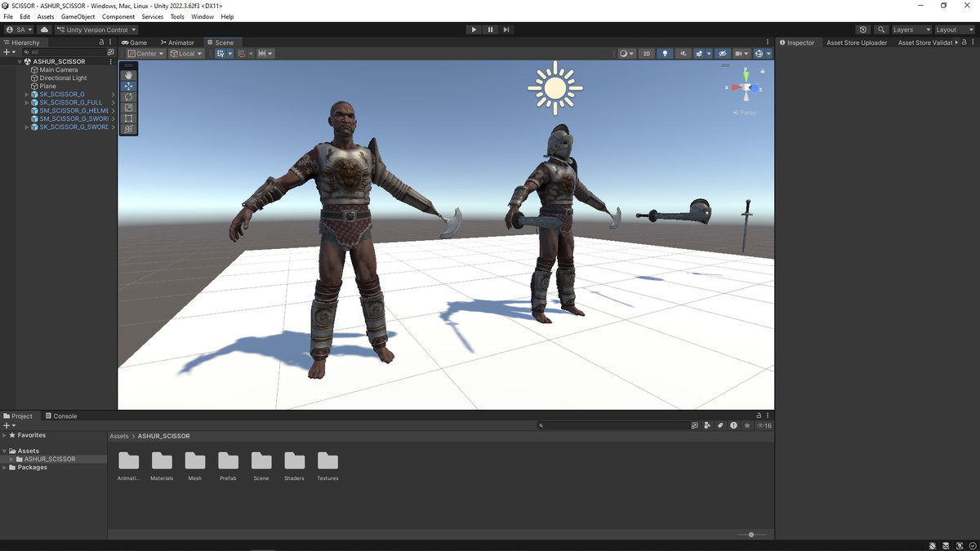The width and height of the screenshot is (980, 551).
Task: Open the Layers dropdown
Action: click(x=911, y=29)
